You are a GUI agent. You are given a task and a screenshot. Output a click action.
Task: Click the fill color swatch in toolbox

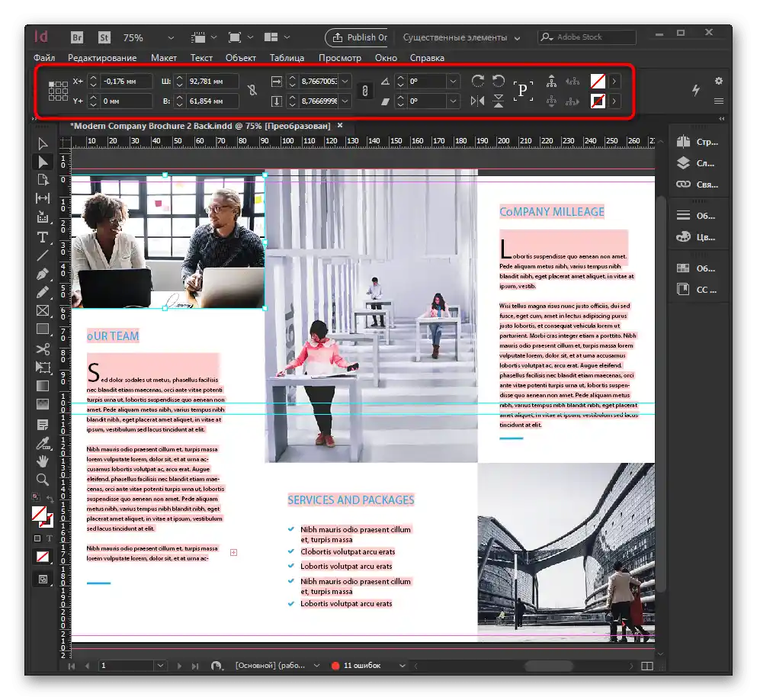(x=39, y=514)
